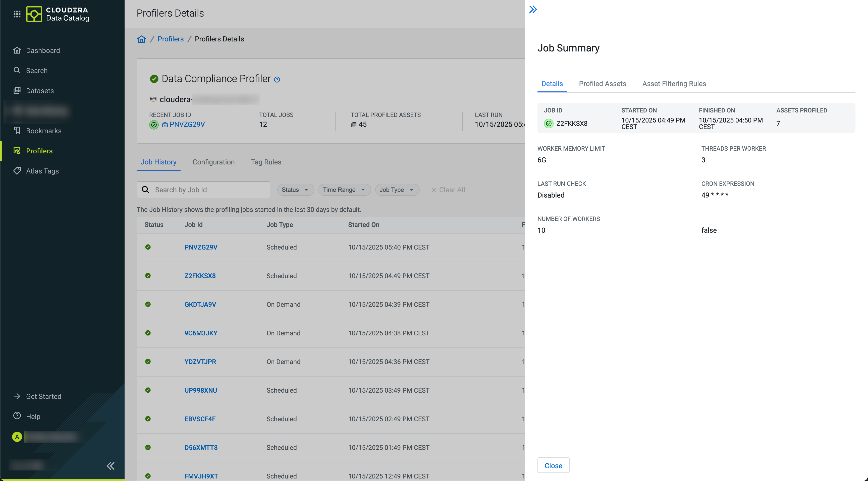Collapse the left sidebar arrows
The width and height of the screenshot is (868, 481).
coord(111,466)
